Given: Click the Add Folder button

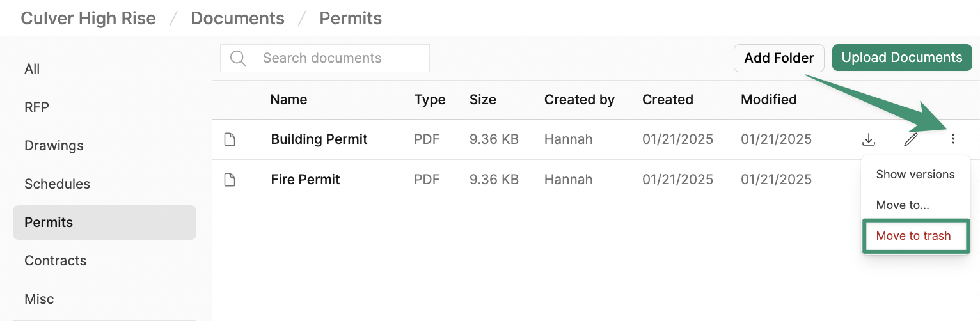Looking at the screenshot, I should [x=779, y=58].
